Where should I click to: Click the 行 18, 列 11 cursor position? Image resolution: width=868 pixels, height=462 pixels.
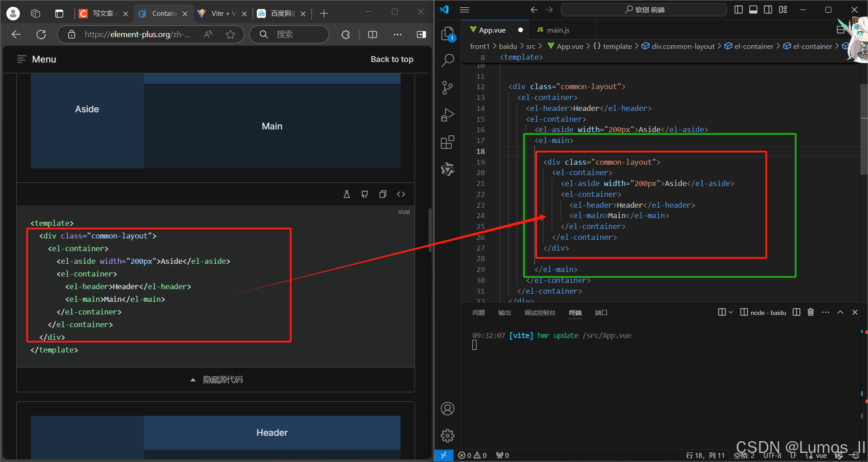coord(705,455)
